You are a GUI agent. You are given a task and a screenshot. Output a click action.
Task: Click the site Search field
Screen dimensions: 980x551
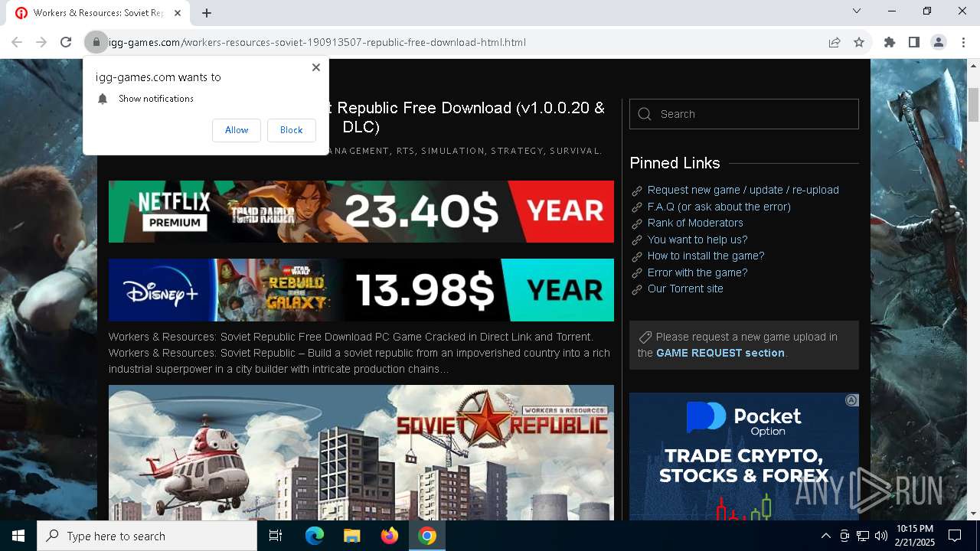coord(744,114)
